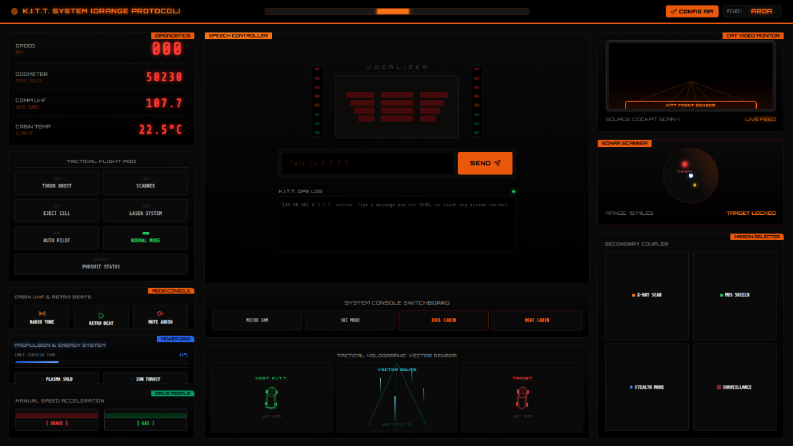Select X-Ray Scan mission

[x=646, y=295]
